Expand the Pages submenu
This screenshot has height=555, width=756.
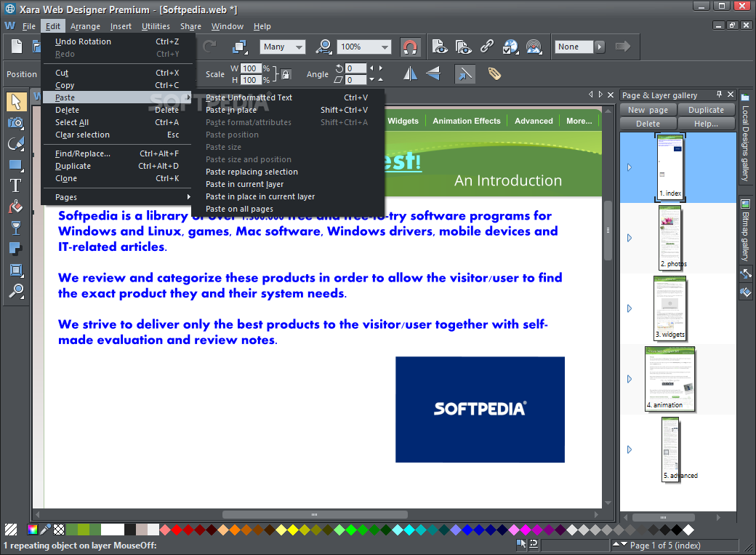coord(117,197)
